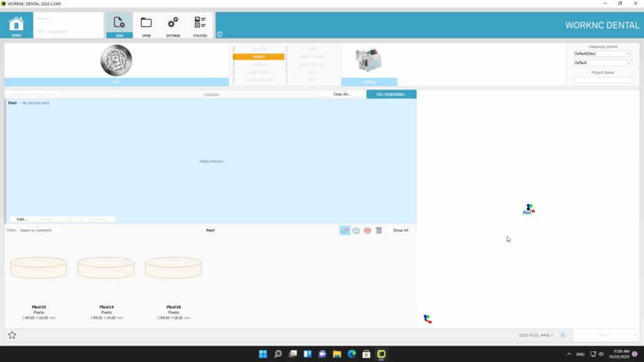Open the Settings gears icon
644x362 pixels.
pyautogui.click(x=173, y=24)
